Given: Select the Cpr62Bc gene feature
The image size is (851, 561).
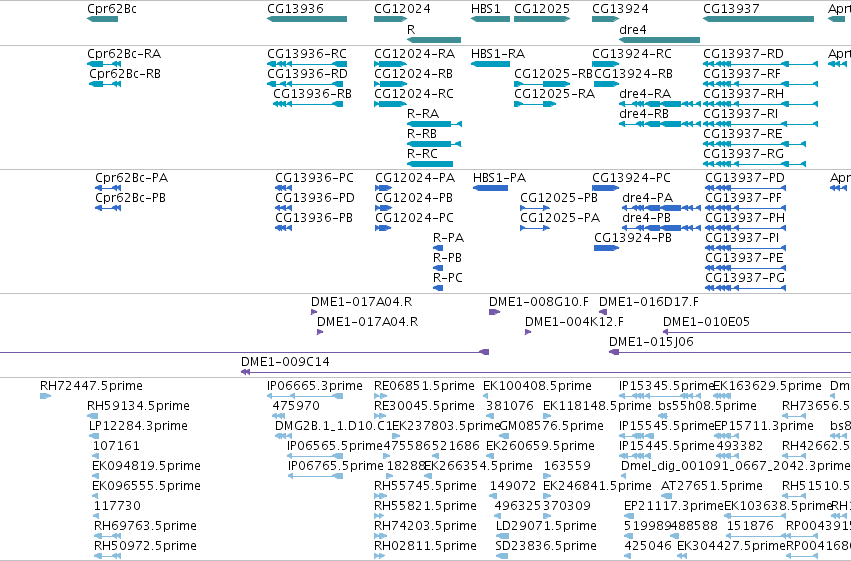Looking at the screenshot, I should (x=103, y=19).
